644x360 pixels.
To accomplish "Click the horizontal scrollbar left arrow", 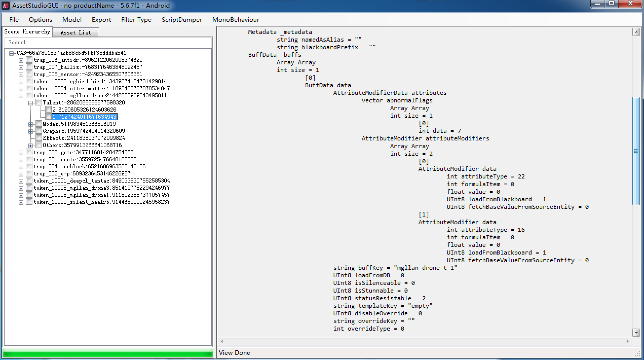I will coord(222,341).
